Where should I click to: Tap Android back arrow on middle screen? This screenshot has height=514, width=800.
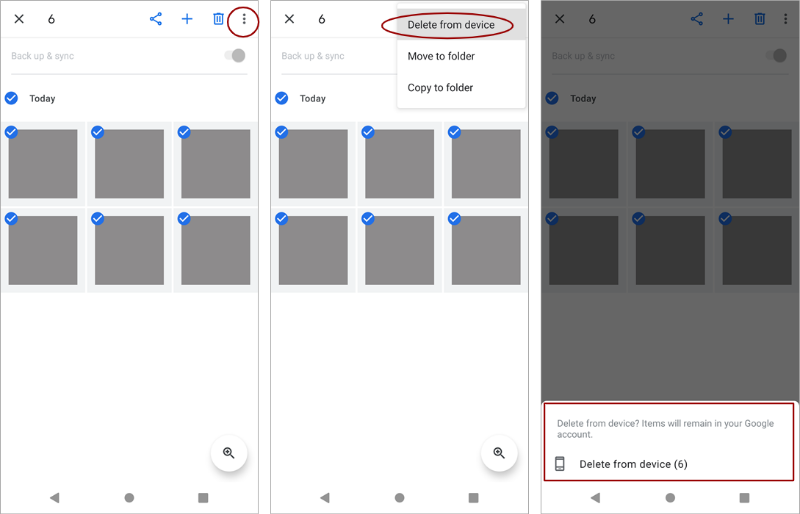(x=325, y=497)
